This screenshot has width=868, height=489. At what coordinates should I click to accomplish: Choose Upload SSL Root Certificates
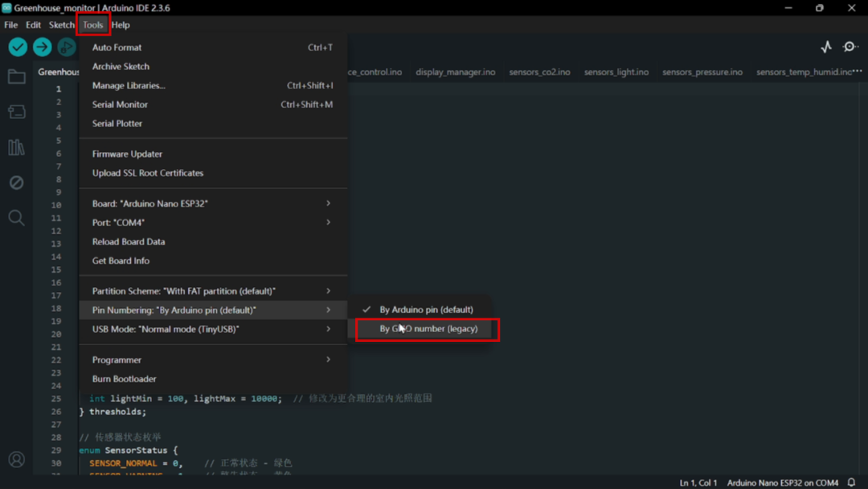click(212, 173)
